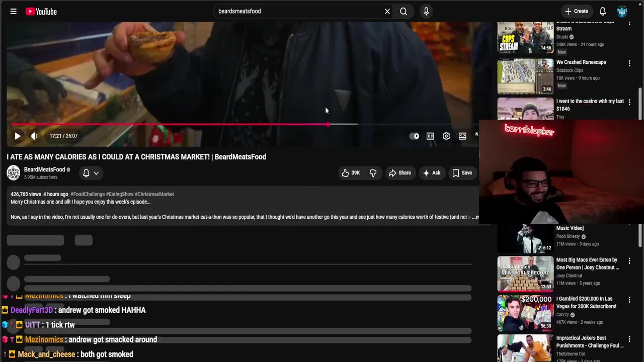Screen dimensions: 644x362
Task: Switch to theater mode
Action: tap(462, 136)
